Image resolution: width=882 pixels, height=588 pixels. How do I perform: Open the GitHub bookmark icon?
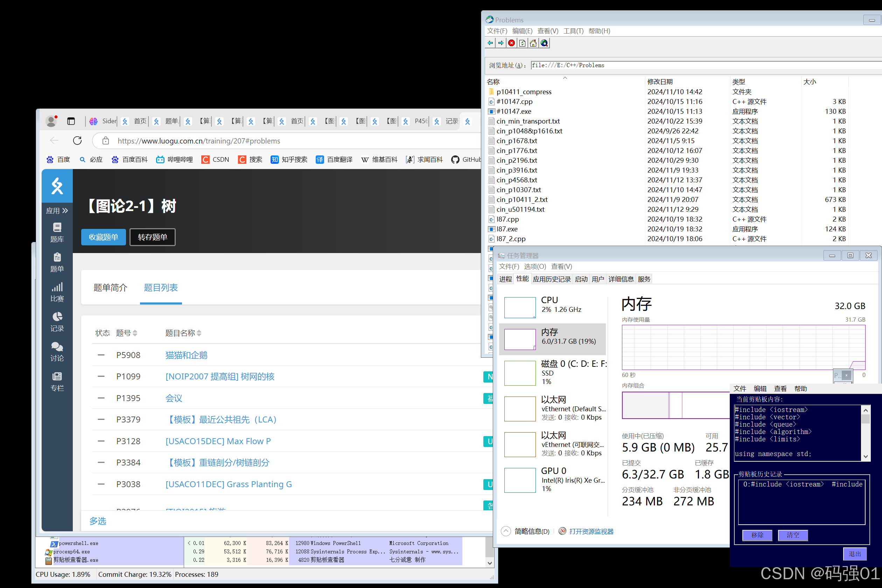(x=455, y=159)
